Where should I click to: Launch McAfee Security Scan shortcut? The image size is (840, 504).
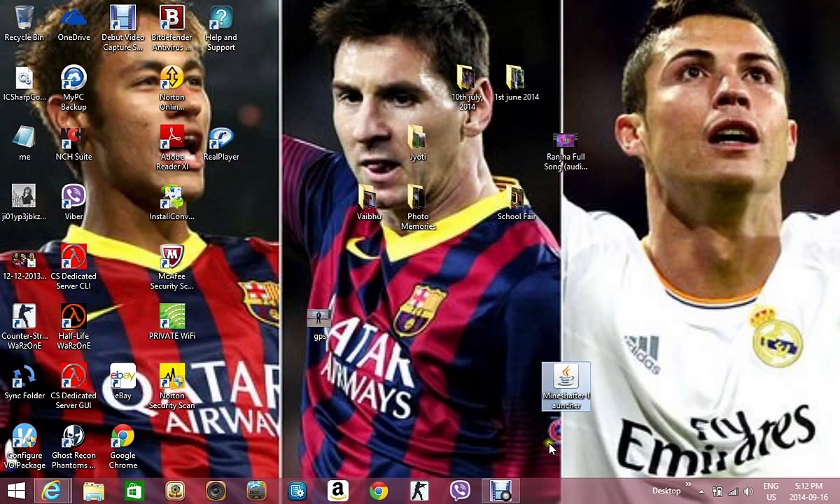172,267
